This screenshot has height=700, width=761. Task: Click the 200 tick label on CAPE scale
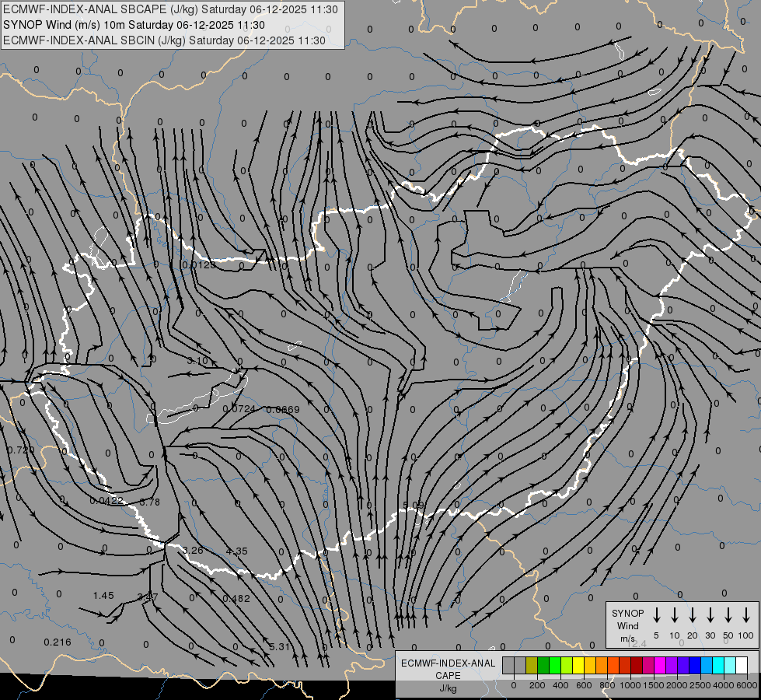click(537, 685)
